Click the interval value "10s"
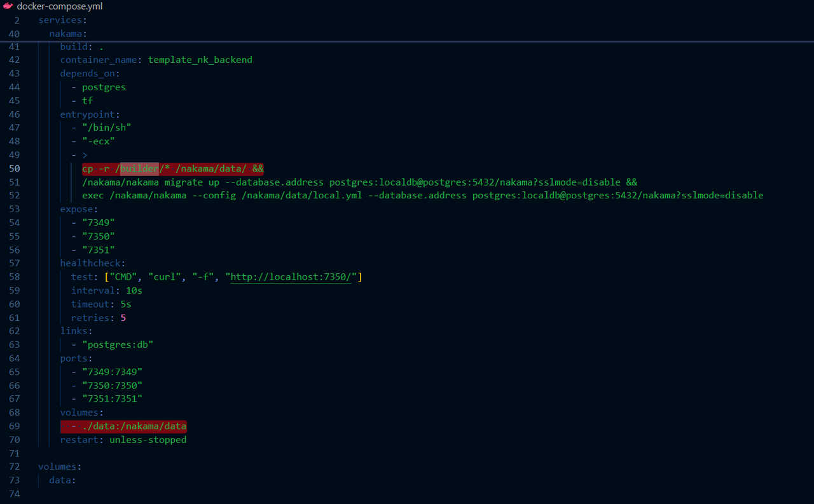The width and height of the screenshot is (814, 504). click(134, 290)
